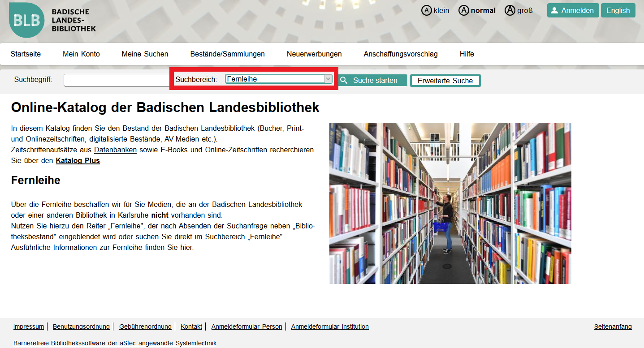Switch language to English
The height and width of the screenshot is (348, 644).
click(618, 10)
